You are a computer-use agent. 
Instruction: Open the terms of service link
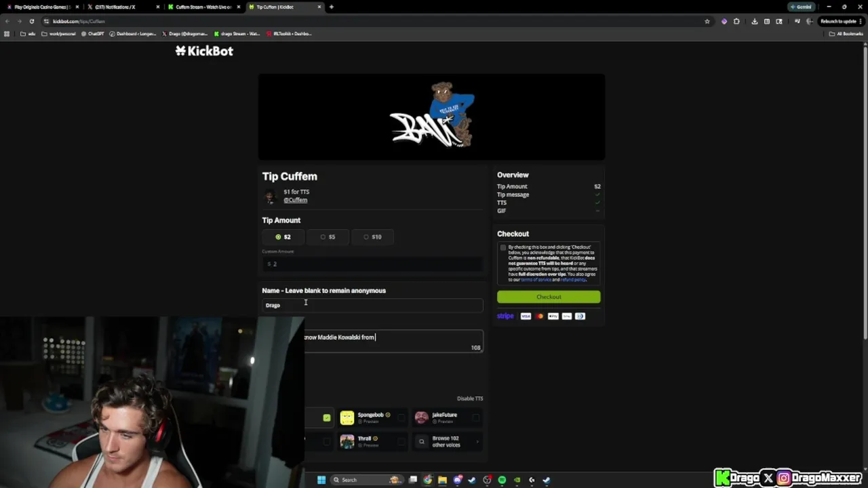pyautogui.click(x=536, y=279)
